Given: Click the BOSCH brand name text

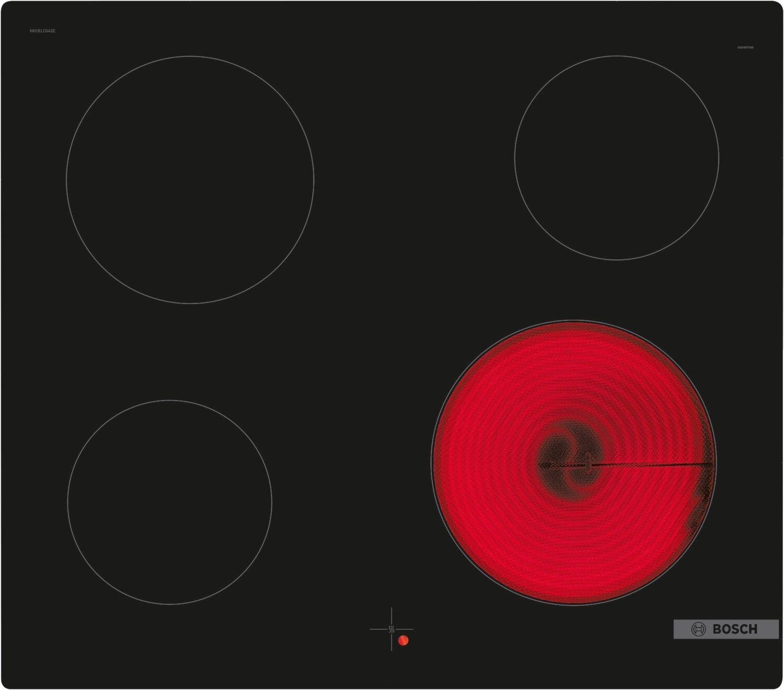Looking at the screenshot, I should (x=735, y=629).
